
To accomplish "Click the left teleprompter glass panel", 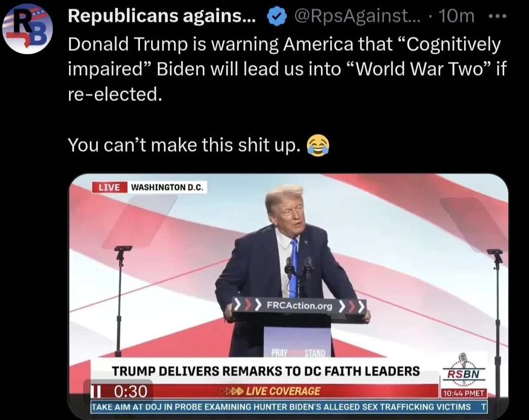I will point(140,221).
